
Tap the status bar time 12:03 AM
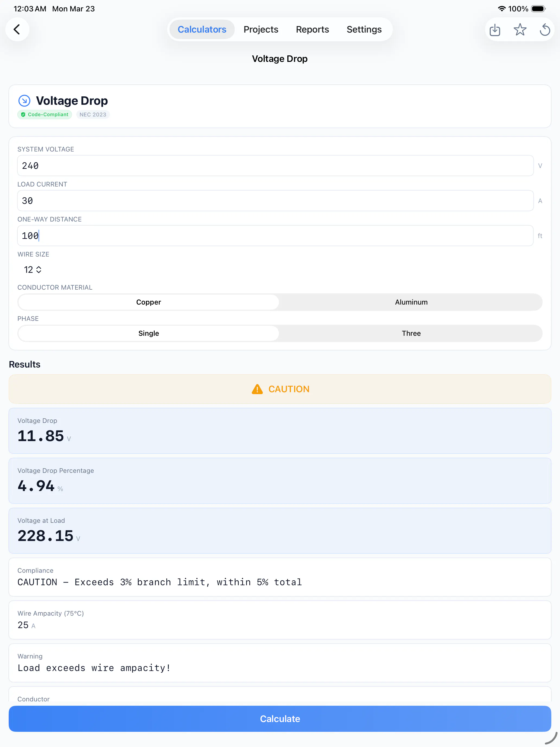pos(30,9)
